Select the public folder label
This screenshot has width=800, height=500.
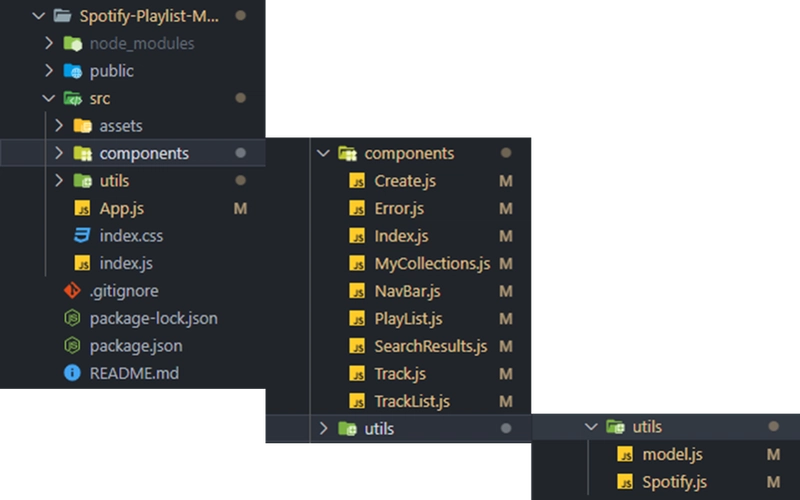tap(112, 71)
